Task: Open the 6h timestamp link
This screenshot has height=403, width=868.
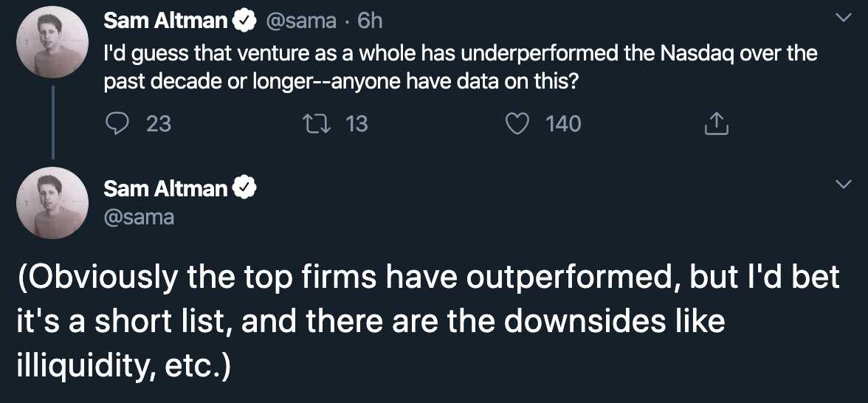Action: [x=370, y=21]
